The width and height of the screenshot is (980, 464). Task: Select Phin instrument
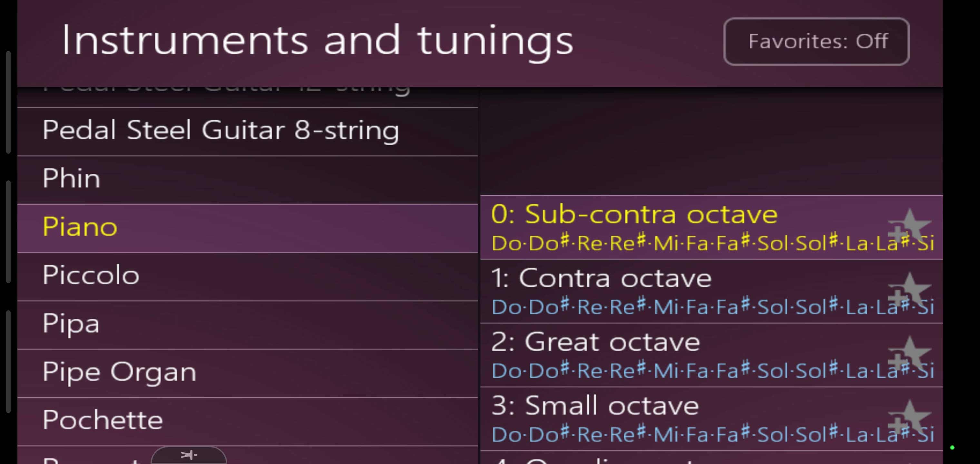247,179
